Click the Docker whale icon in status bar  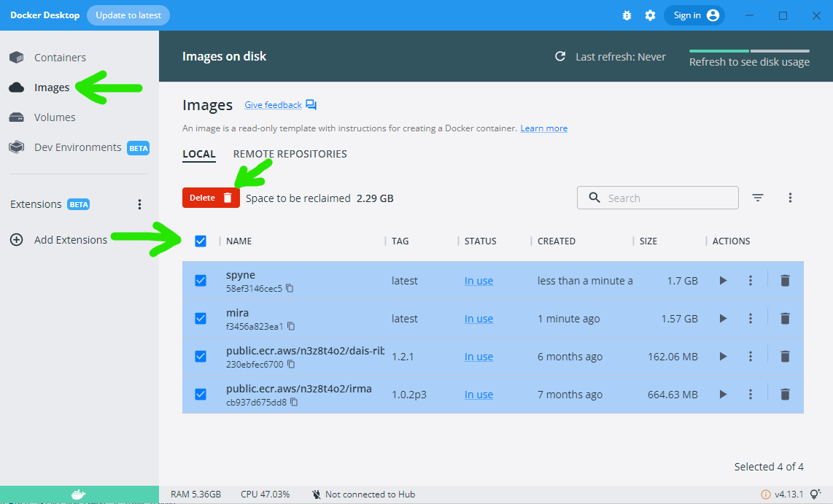[79, 495]
